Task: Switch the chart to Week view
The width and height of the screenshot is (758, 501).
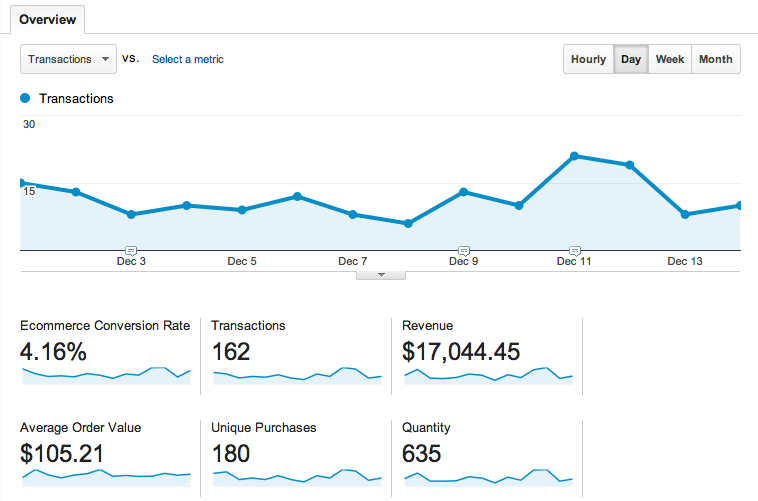Action: (x=669, y=59)
